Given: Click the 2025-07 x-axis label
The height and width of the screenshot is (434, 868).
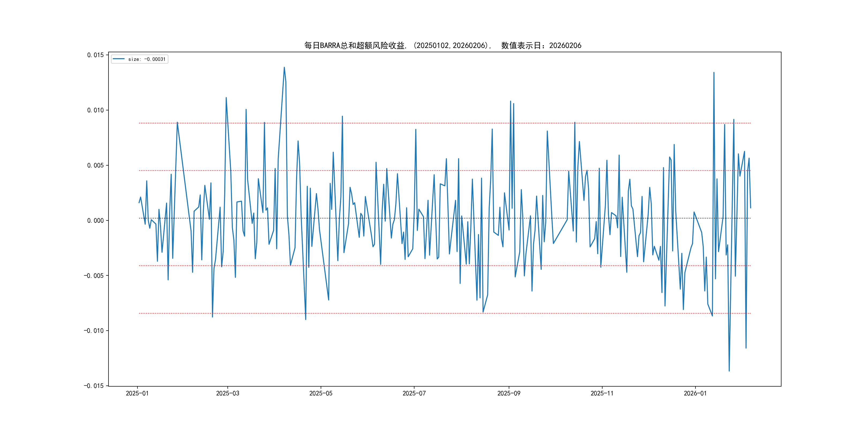Looking at the screenshot, I should click(x=414, y=393).
